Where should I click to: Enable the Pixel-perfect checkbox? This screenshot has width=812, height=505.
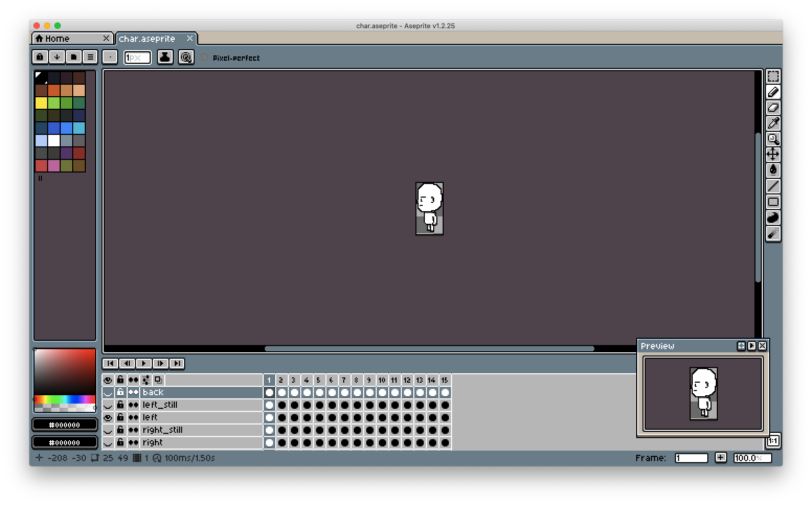coord(205,58)
